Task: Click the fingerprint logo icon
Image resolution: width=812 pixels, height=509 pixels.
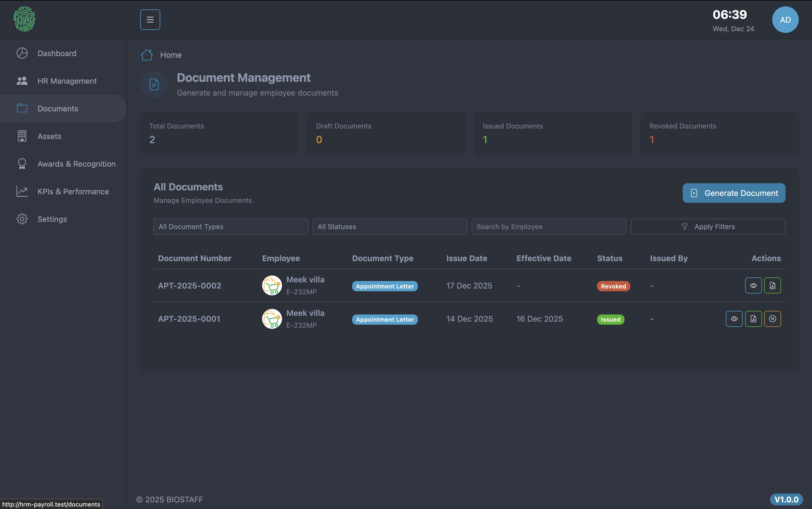Action: 24,20
